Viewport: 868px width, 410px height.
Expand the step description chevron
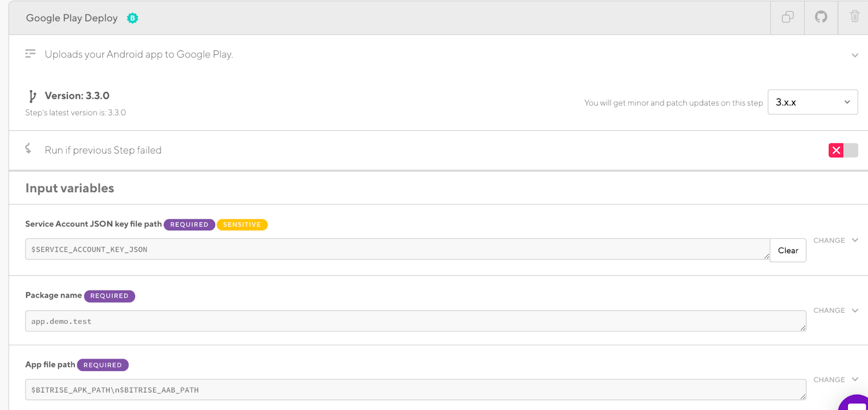[855, 55]
